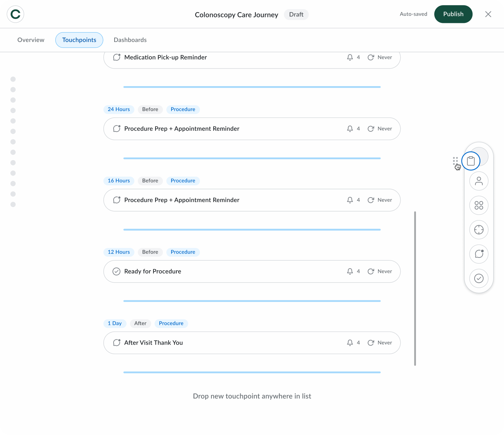Open 16 Hours Procedure Prep reminder card
The image size is (504, 435).
click(x=252, y=200)
